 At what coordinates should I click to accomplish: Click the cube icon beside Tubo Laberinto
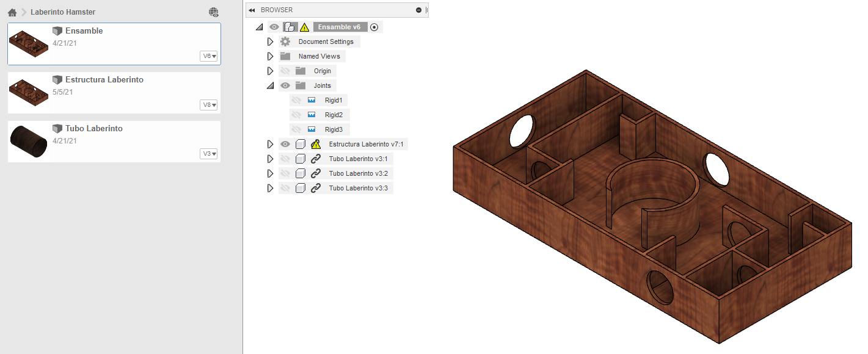pyautogui.click(x=57, y=129)
